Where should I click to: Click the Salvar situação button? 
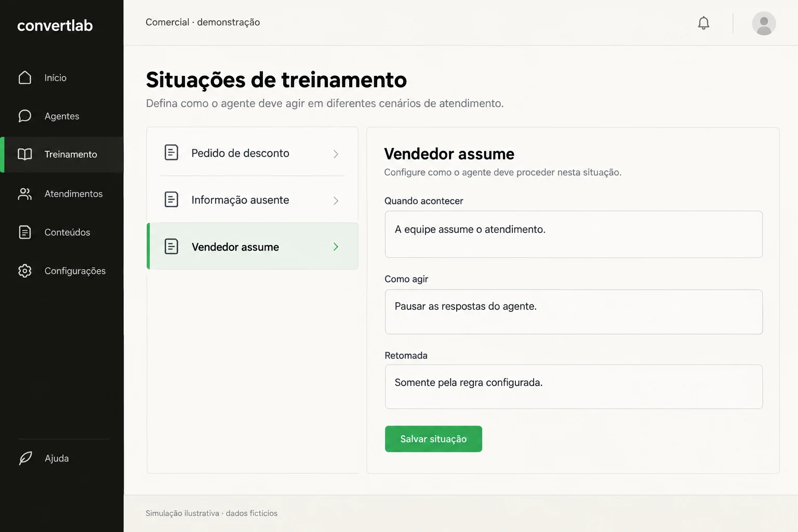point(433,439)
